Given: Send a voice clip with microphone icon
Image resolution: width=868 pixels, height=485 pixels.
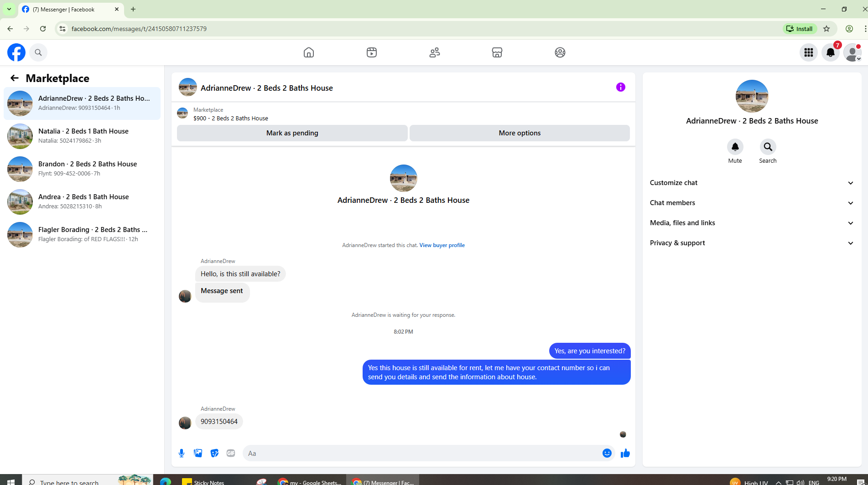Looking at the screenshot, I should (182, 453).
